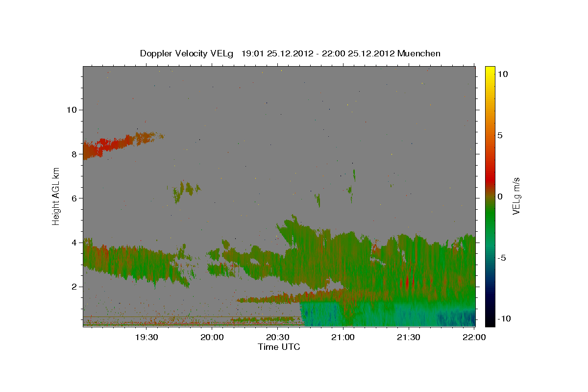Click the y-axis label 'Height AGL km'
This screenshot has height=392, width=588.
(56, 196)
